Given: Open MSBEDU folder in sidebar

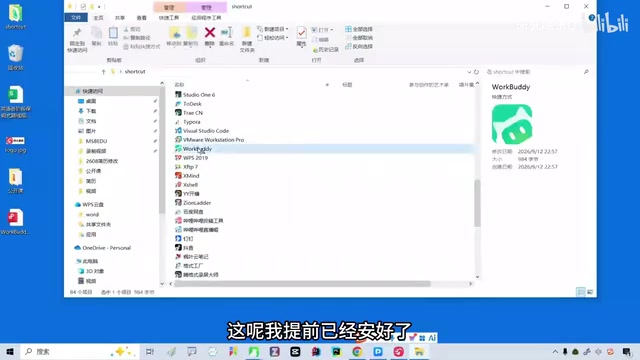Looking at the screenshot, I should pos(96,141).
